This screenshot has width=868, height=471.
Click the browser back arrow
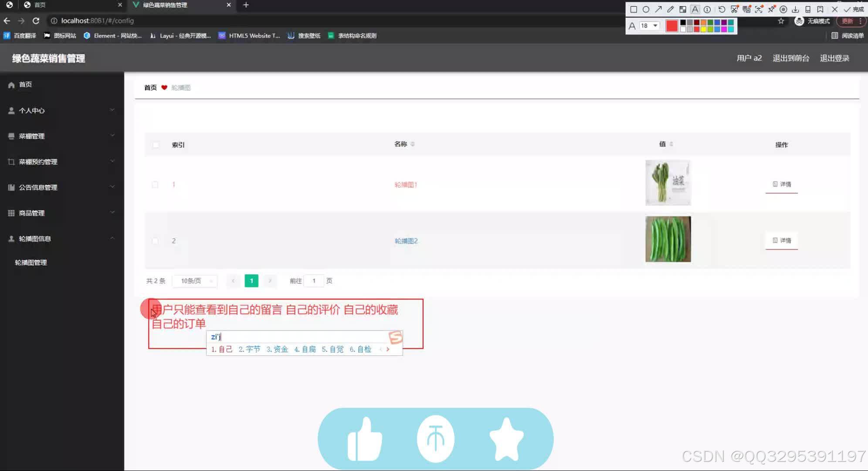tap(7, 20)
